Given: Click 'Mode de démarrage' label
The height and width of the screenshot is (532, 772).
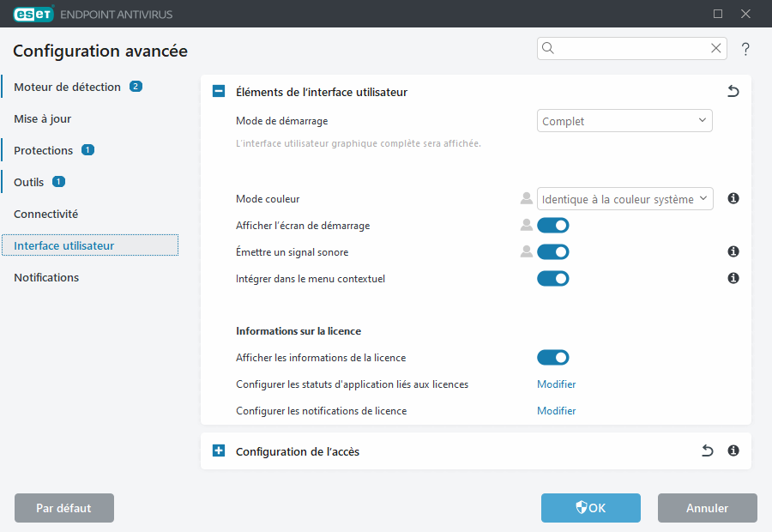Looking at the screenshot, I should [x=281, y=121].
